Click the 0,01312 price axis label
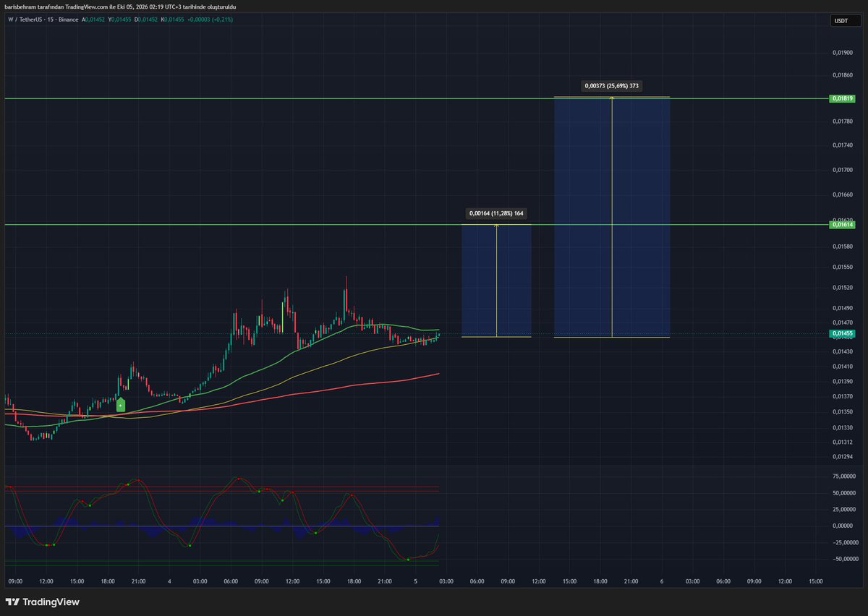 click(x=842, y=442)
